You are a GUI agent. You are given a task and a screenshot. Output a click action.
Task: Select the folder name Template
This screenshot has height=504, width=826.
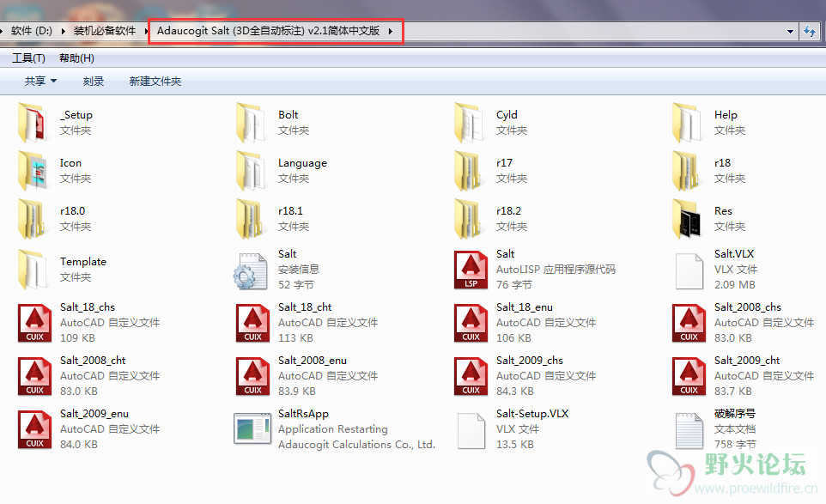[x=83, y=262]
